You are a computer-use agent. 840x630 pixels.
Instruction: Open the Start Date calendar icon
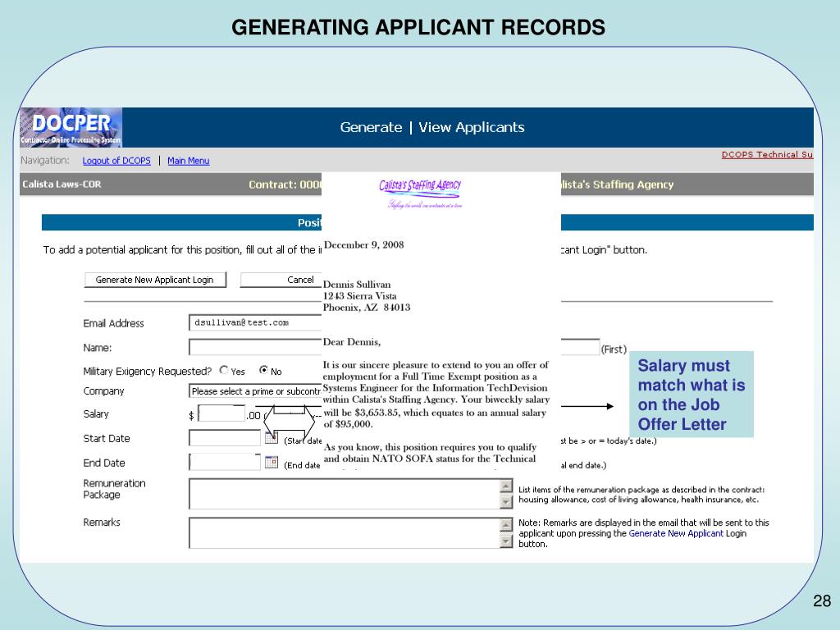[272, 438]
